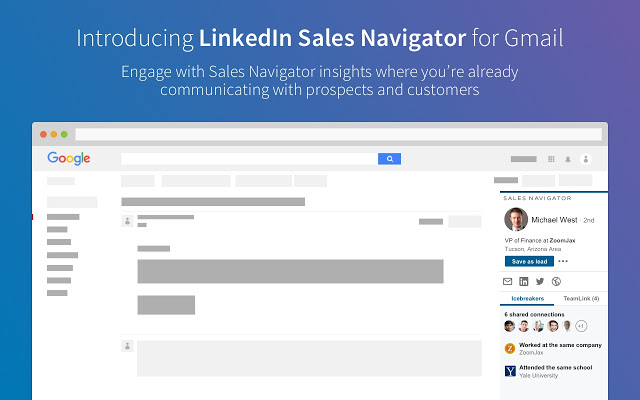Image resolution: width=640 pixels, height=400 pixels.
Task: Open the account avatar icon
Action: (x=586, y=159)
